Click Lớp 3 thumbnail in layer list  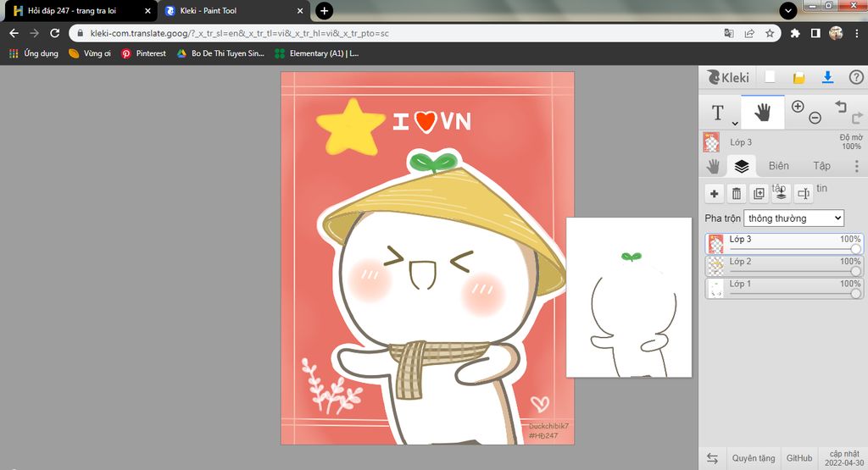(x=715, y=244)
